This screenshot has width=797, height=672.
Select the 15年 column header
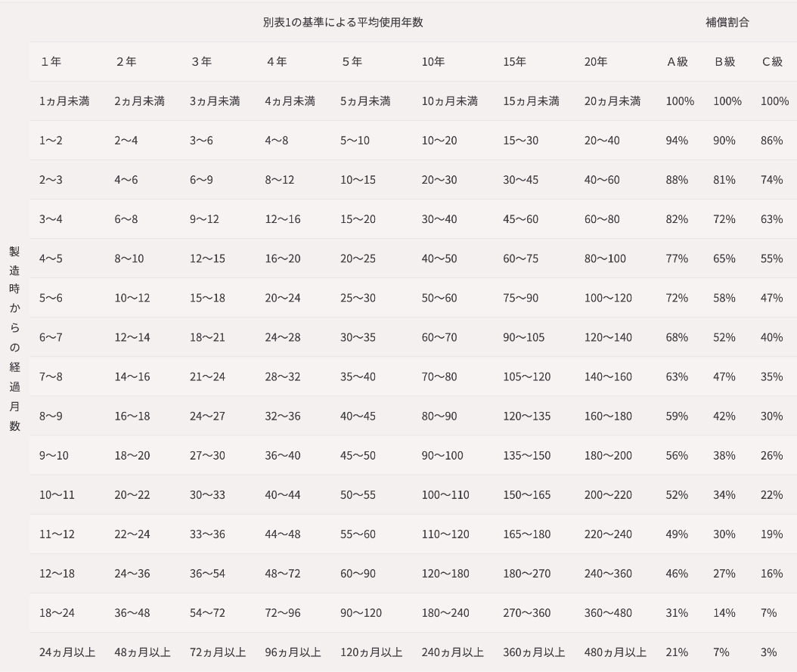coord(514,62)
